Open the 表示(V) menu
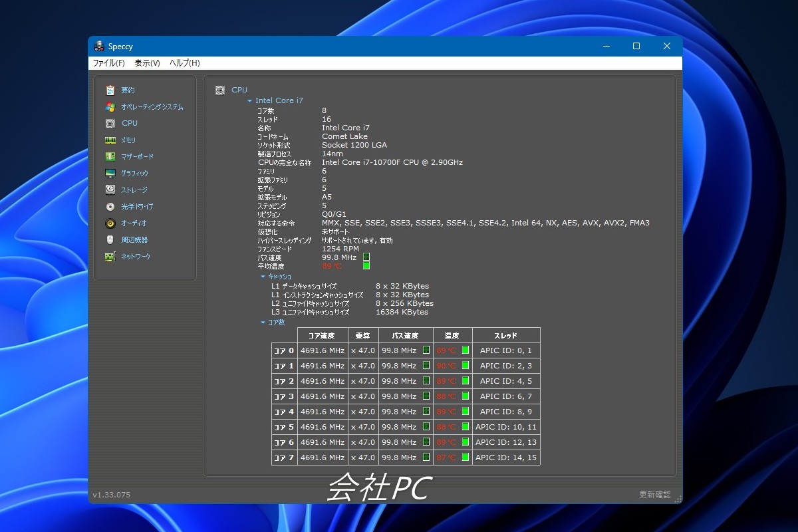Viewport: 798px width, 532px height. click(x=147, y=63)
